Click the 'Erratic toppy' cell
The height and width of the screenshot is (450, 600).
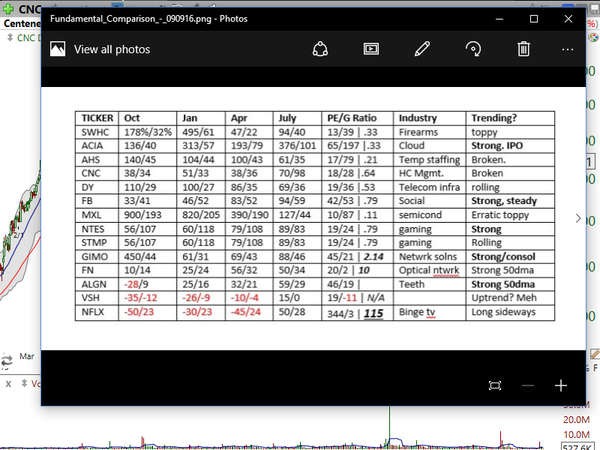point(510,215)
